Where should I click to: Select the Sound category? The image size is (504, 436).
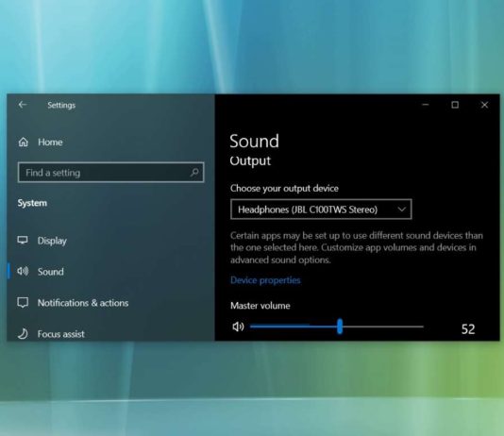50,272
